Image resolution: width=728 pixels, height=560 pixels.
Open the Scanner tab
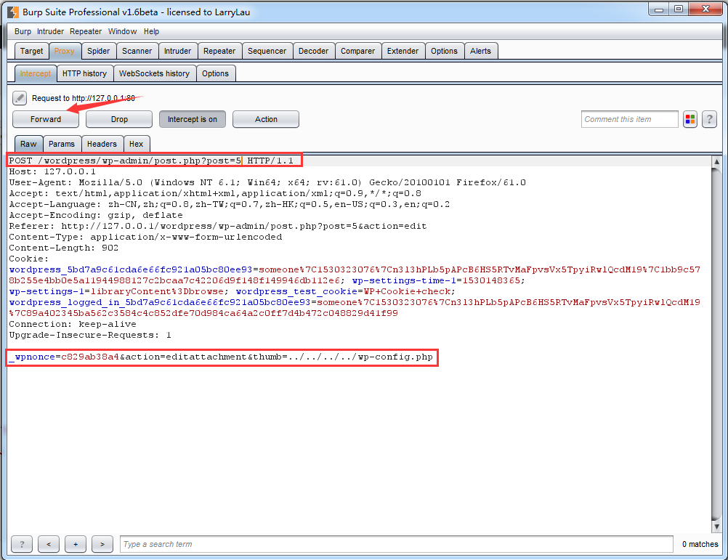(x=137, y=51)
